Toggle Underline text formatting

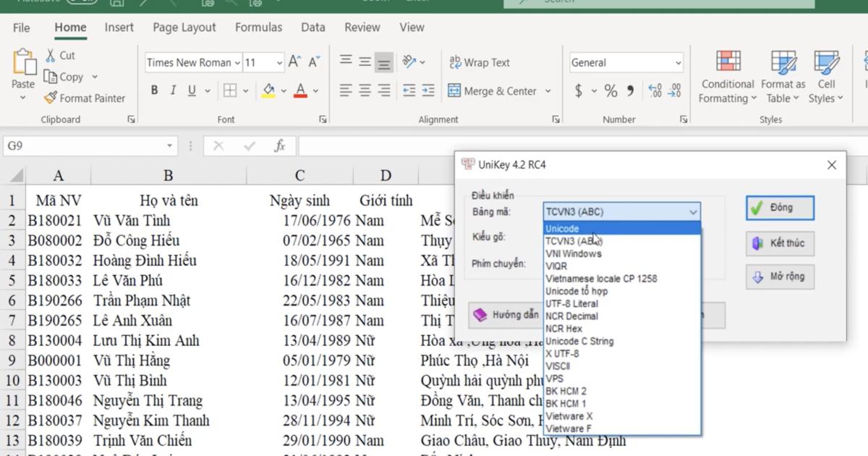coord(192,90)
